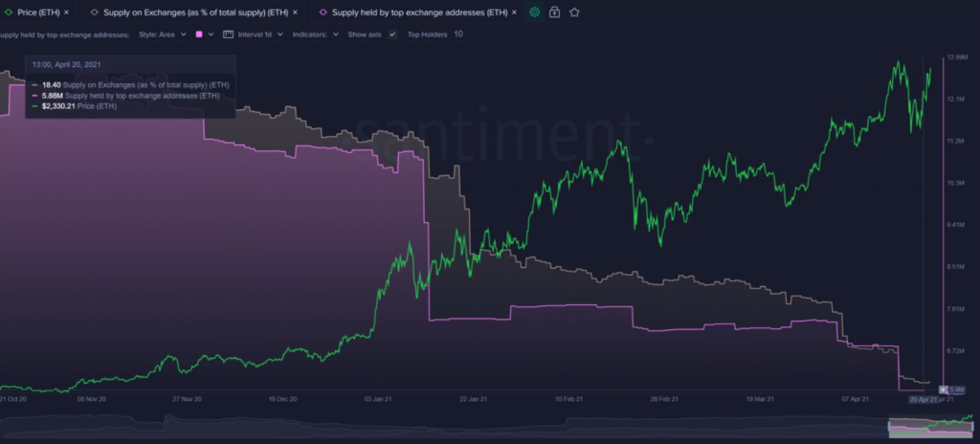Open the Style: Area dropdown

163,34
